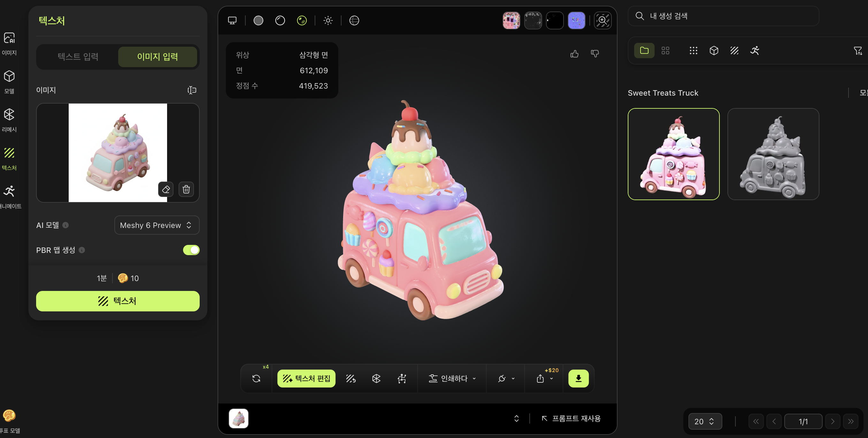Viewport: 868px width, 438px height.
Task: Switch to 텍스트 입력 tab
Action: [78, 56]
